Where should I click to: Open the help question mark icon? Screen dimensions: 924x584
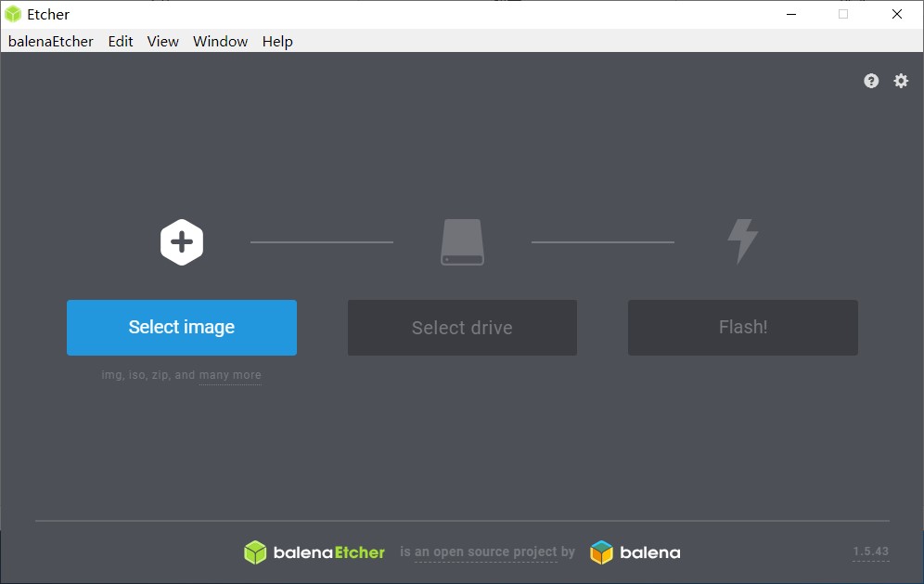(871, 81)
